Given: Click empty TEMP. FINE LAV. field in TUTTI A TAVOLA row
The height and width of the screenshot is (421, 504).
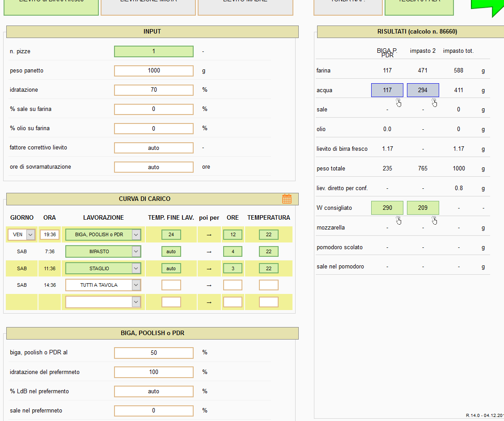Looking at the screenshot, I should coord(171,285).
